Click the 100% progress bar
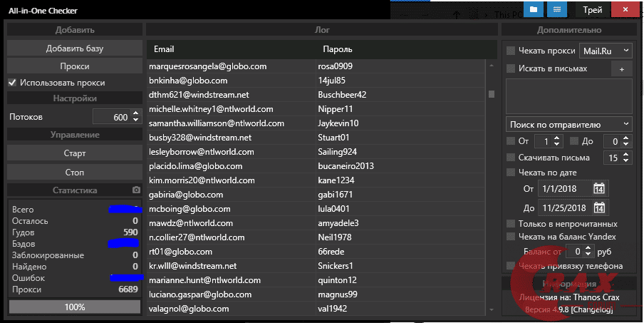This screenshot has width=644, height=323. point(75,307)
